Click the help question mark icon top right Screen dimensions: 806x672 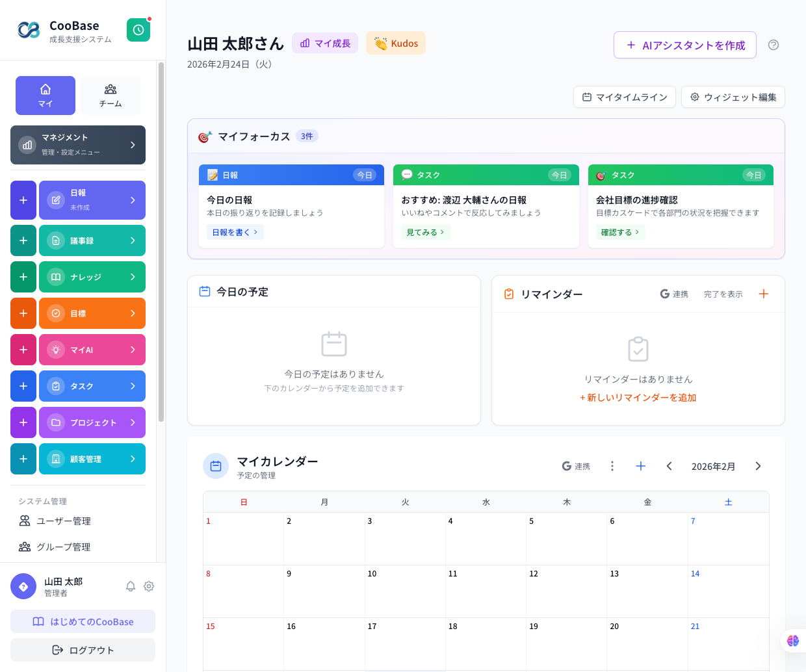pos(773,45)
